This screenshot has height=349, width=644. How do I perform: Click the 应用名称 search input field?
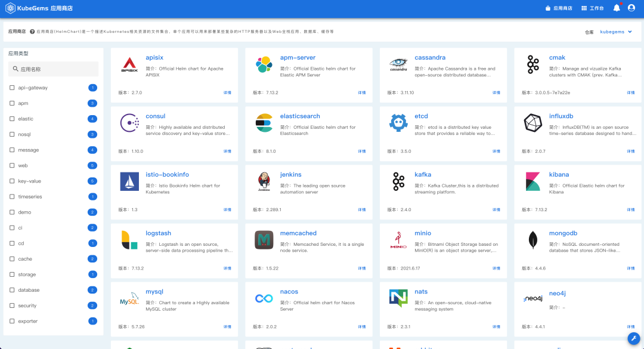pyautogui.click(x=54, y=69)
